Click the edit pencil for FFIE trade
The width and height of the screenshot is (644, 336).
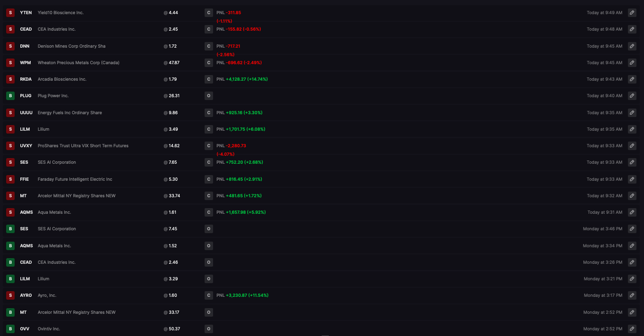tap(632, 179)
